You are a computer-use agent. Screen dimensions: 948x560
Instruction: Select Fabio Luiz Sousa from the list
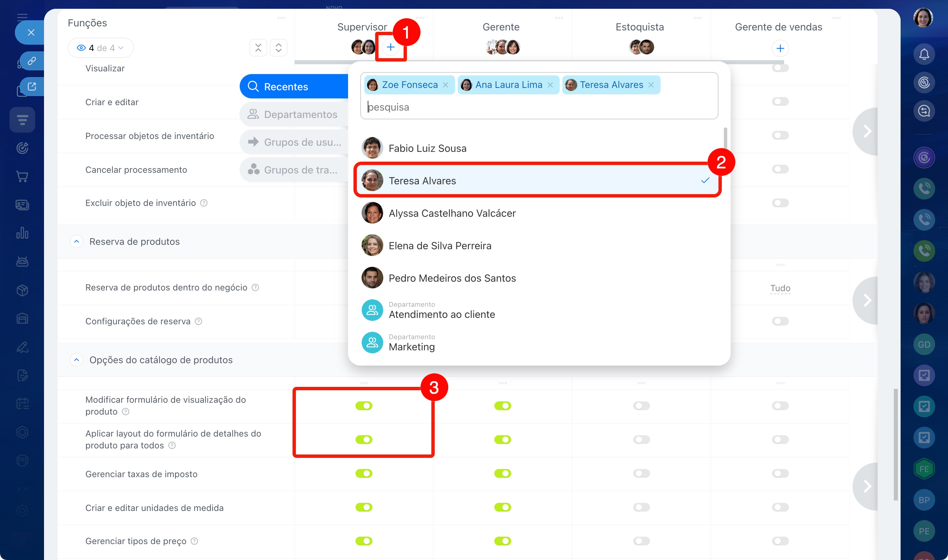(427, 148)
